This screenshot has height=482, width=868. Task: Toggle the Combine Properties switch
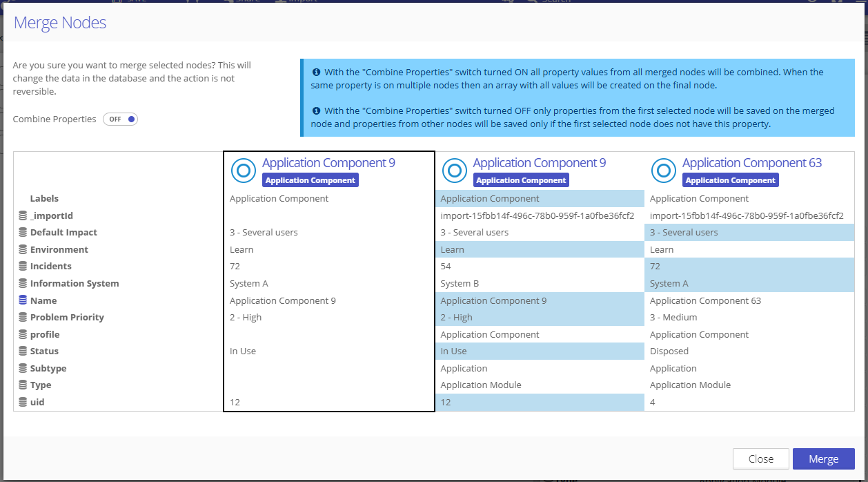[x=121, y=119]
